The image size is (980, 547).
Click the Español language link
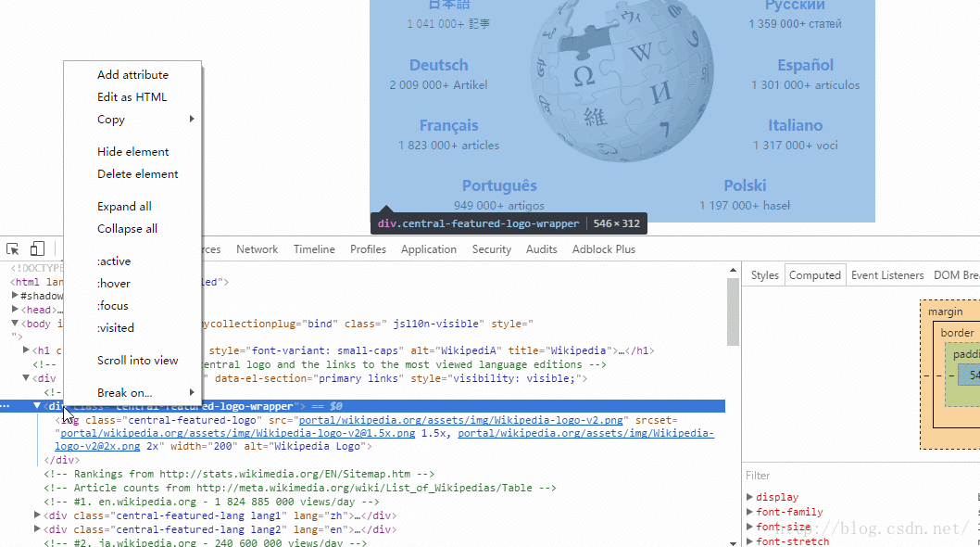click(x=806, y=65)
